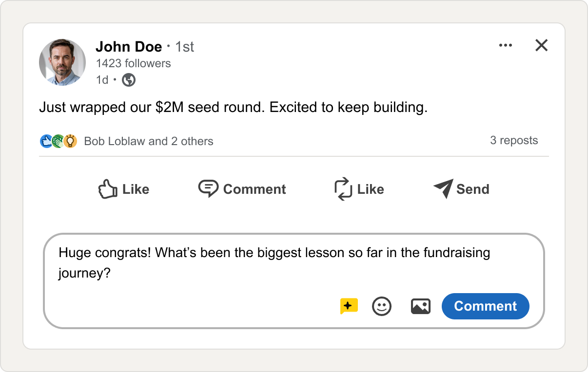Click the add image icon
This screenshot has height=372, width=588.
click(x=421, y=306)
